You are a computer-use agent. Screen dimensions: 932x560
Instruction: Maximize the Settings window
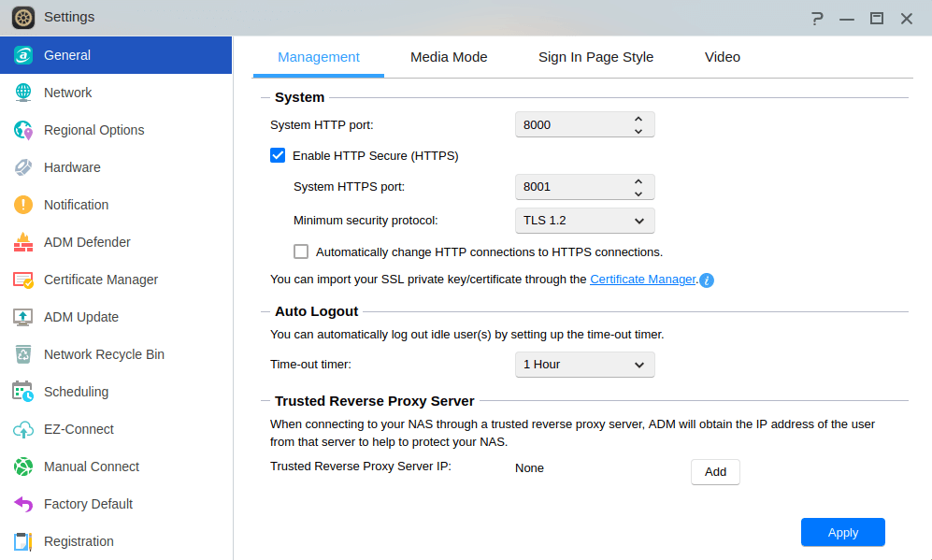(877, 19)
